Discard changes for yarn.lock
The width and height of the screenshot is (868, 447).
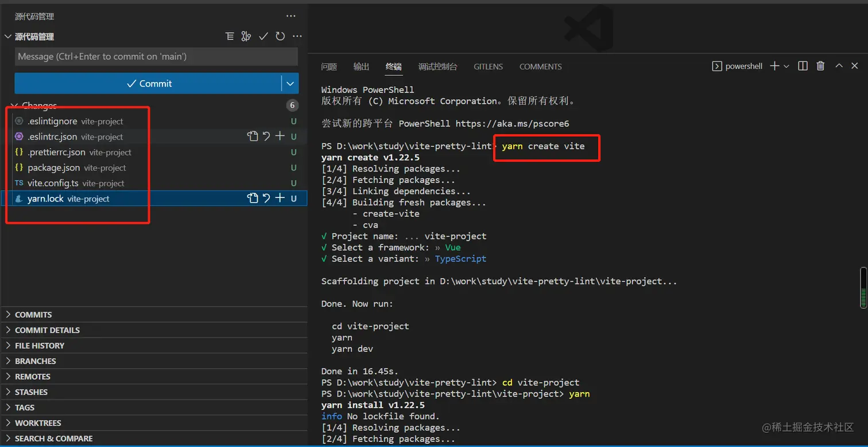[266, 199]
